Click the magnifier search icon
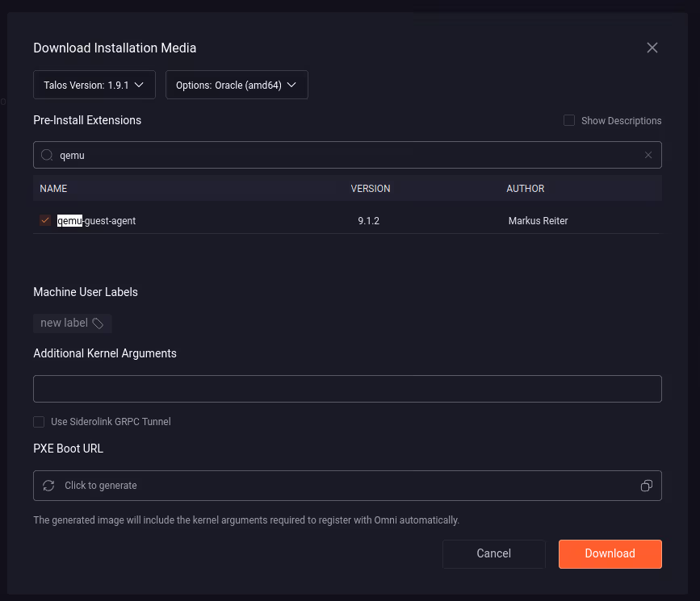Screen dimensions: 700x601 pyautogui.click(x=47, y=155)
